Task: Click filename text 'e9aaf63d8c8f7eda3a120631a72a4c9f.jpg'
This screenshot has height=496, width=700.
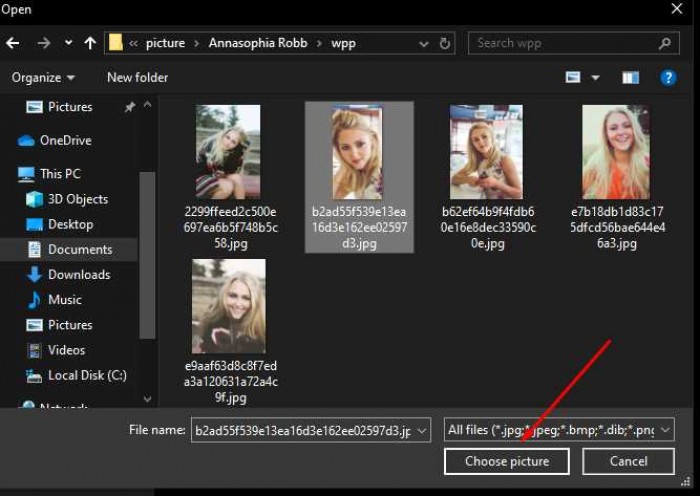Action: [230, 382]
